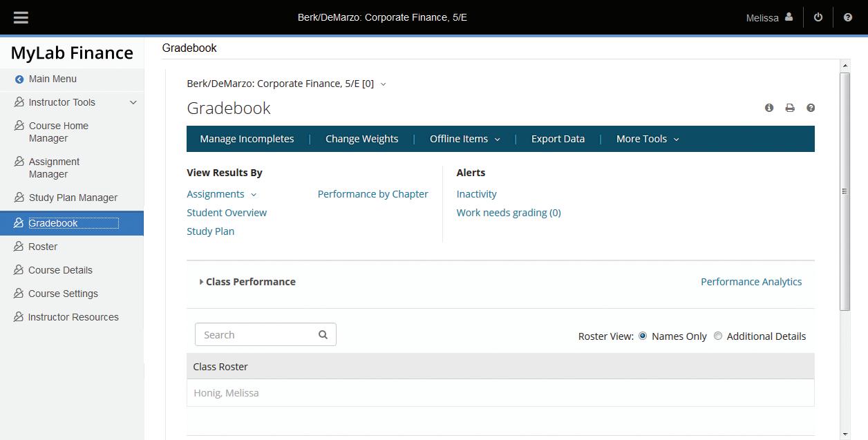Click the Main Menu back arrow icon
Screen dimensions: 868x440
19,79
